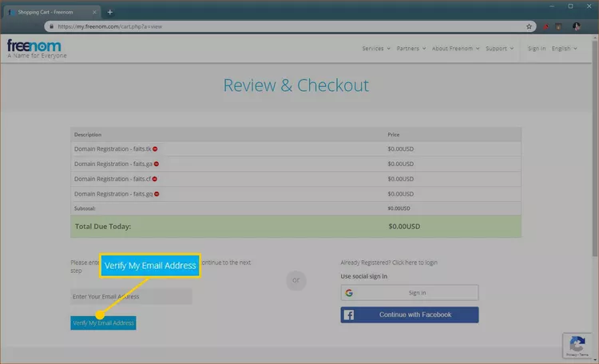599x364 pixels.
Task: Sign in with Google button
Action: click(x=409, y=293)
